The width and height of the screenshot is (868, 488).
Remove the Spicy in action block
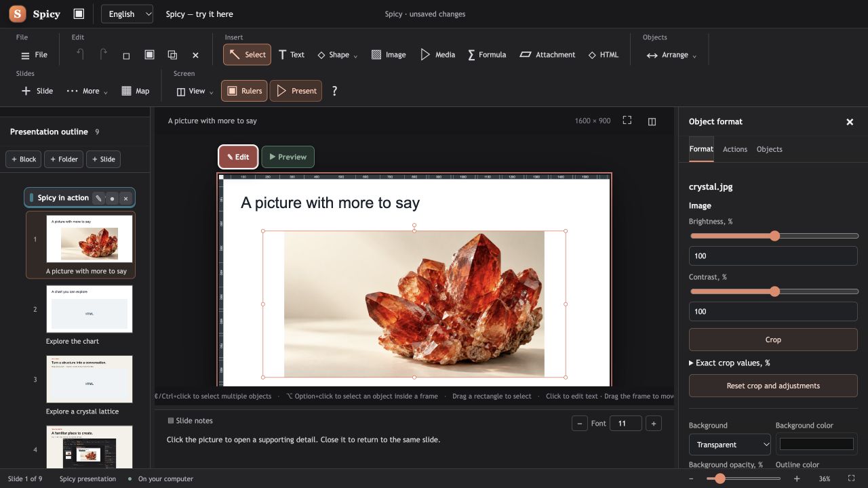(x=125, y=198)
